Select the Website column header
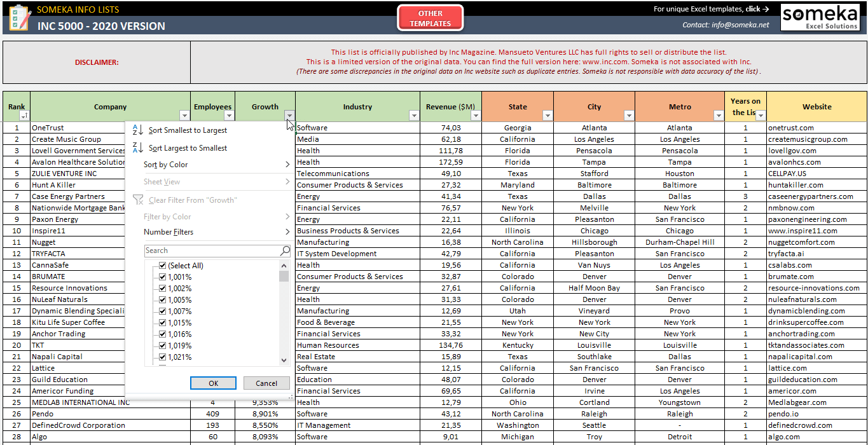 point(816,107)
